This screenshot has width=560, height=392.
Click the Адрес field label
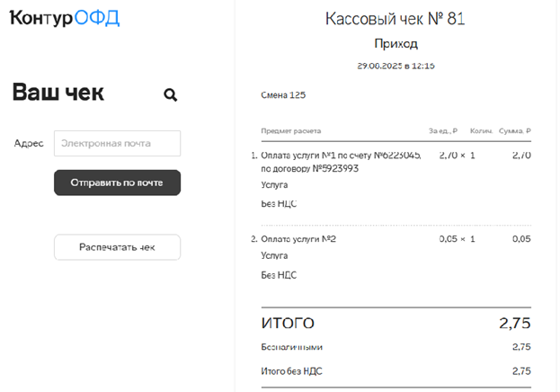29,143
